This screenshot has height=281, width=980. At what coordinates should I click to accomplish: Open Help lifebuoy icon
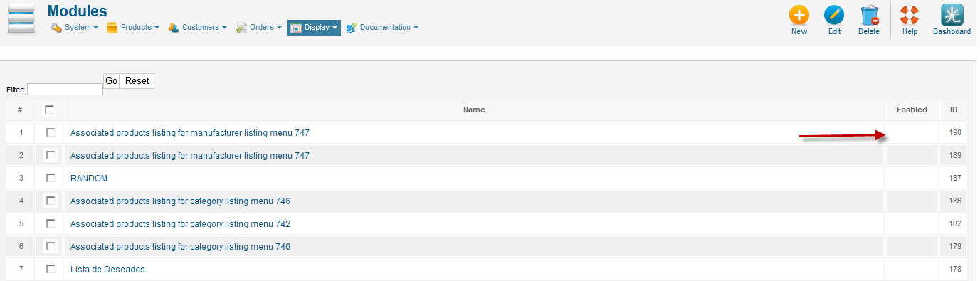(910, 16)
